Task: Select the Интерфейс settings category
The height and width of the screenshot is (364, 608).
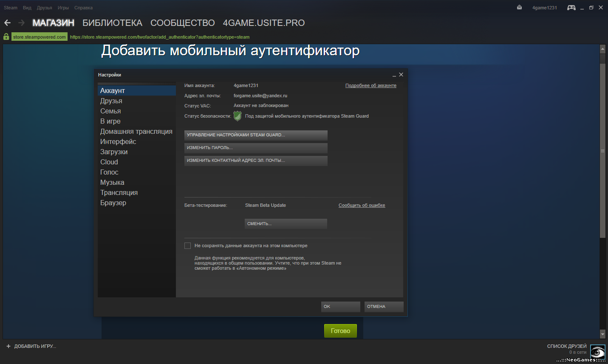Action: coord(137,141)
